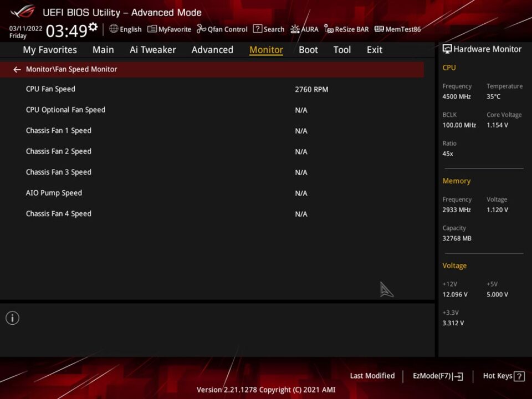Open the Search function

(x=269, y=29)
